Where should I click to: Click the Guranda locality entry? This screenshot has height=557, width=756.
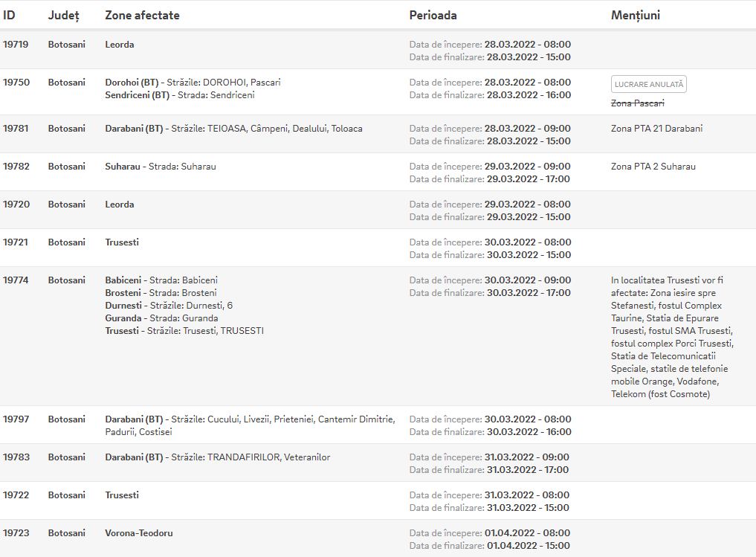point(161,318)
